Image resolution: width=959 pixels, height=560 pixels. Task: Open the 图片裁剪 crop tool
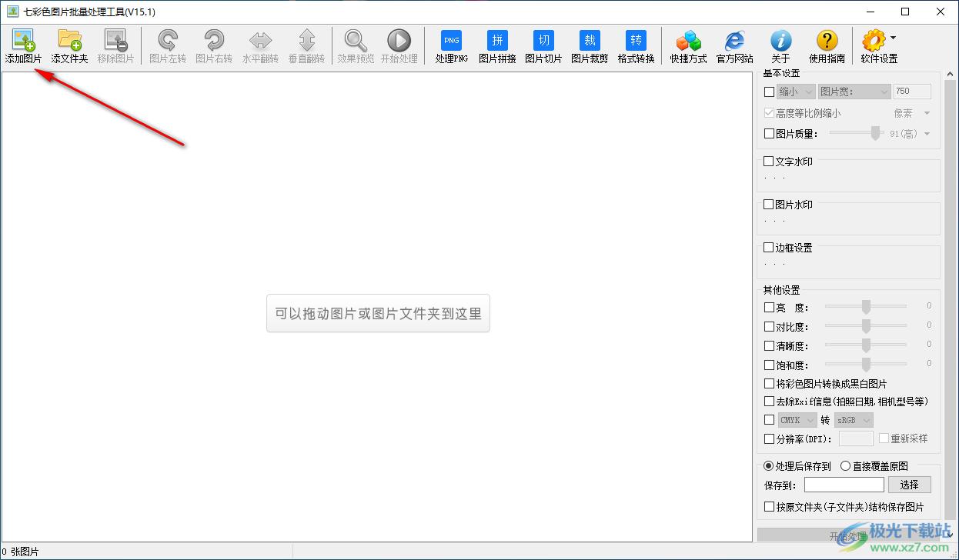pos(590,41)
